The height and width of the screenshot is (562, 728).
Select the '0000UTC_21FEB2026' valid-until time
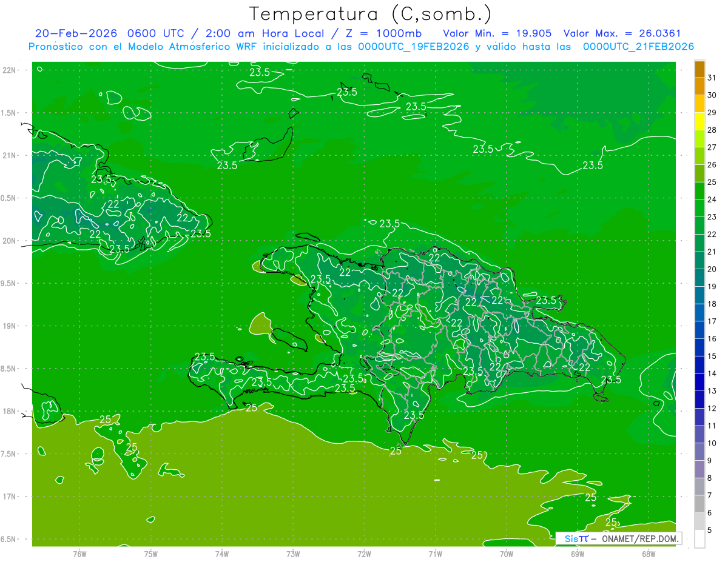click(638, 47)
